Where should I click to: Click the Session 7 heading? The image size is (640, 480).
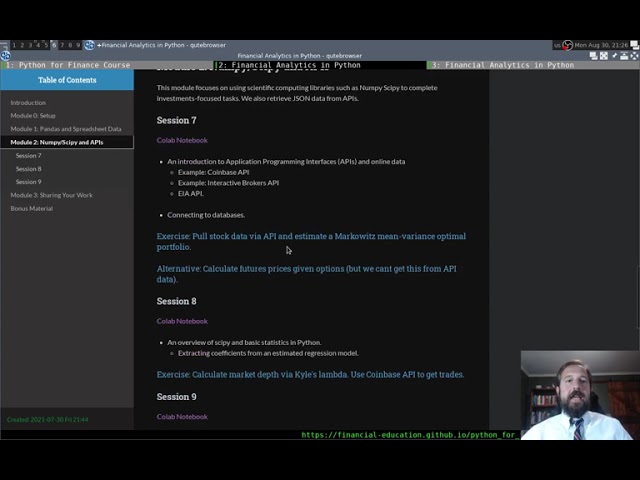pos(176,120)
